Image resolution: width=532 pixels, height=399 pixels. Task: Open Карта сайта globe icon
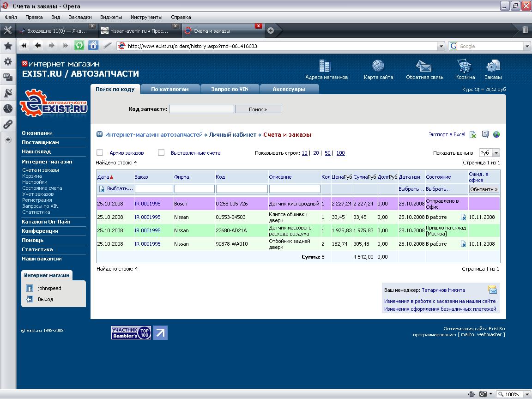click(378, 66)
